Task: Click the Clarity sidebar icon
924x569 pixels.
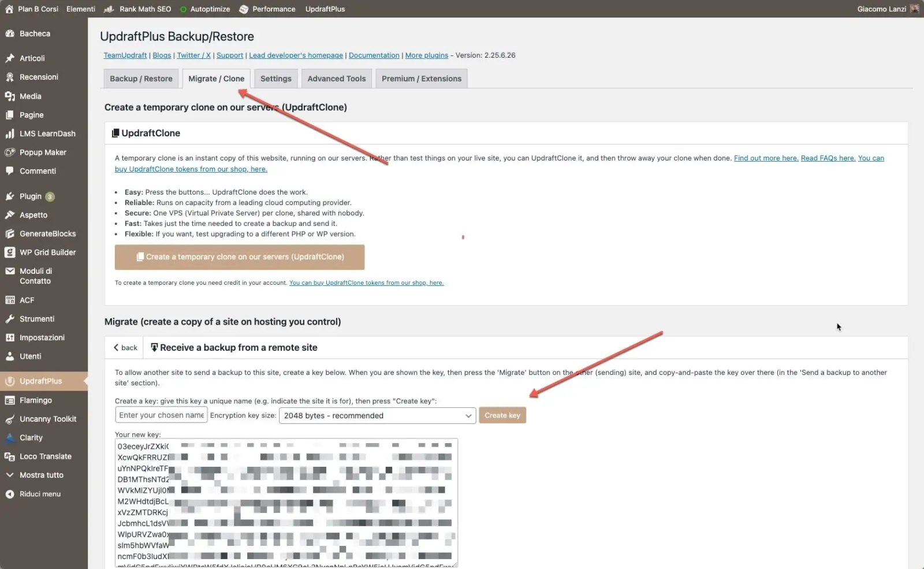Action: tap(10, 438)
